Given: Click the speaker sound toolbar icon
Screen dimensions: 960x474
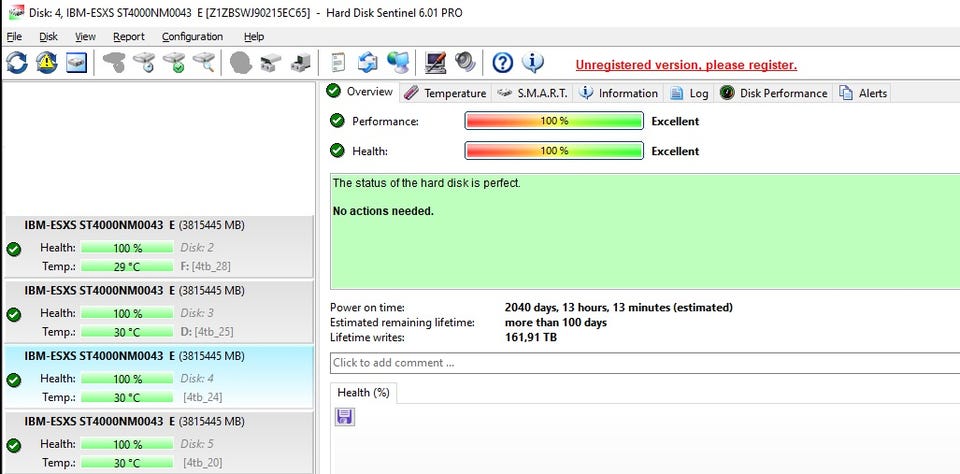Looking at the screenshot, I should point(465,62).
